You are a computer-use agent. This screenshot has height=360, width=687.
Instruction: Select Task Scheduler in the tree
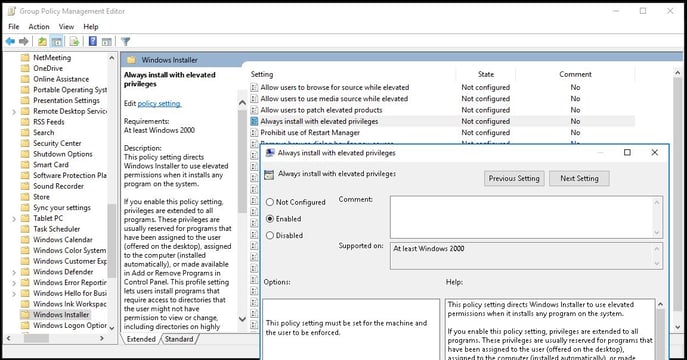[x=57, y=229]
